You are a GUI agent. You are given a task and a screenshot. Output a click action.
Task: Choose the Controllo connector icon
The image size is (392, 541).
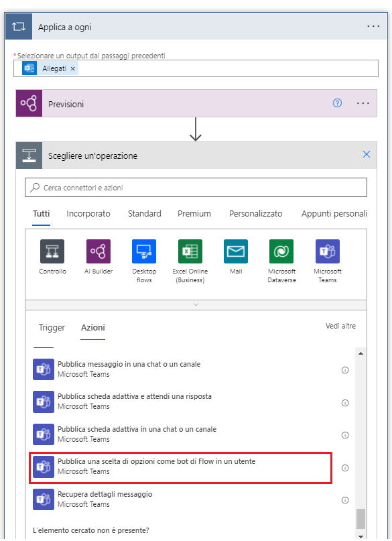tap(52, 251)
